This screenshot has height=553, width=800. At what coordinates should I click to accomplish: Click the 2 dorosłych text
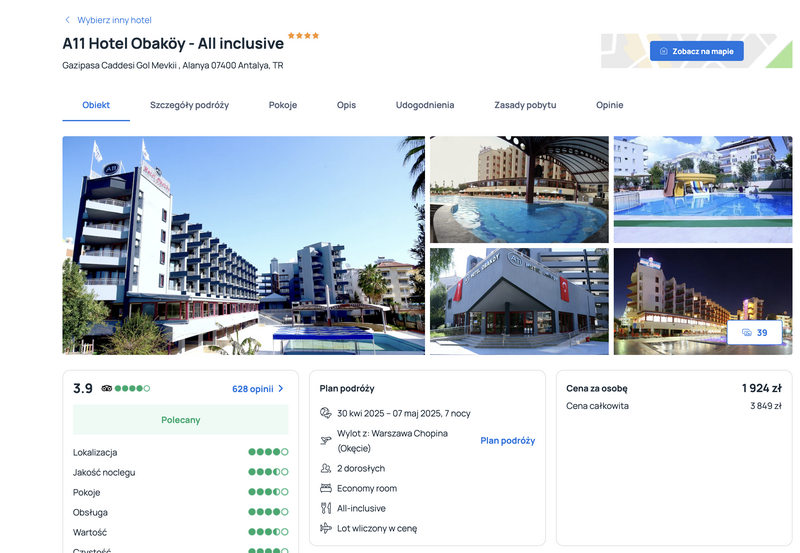point(361,468)
